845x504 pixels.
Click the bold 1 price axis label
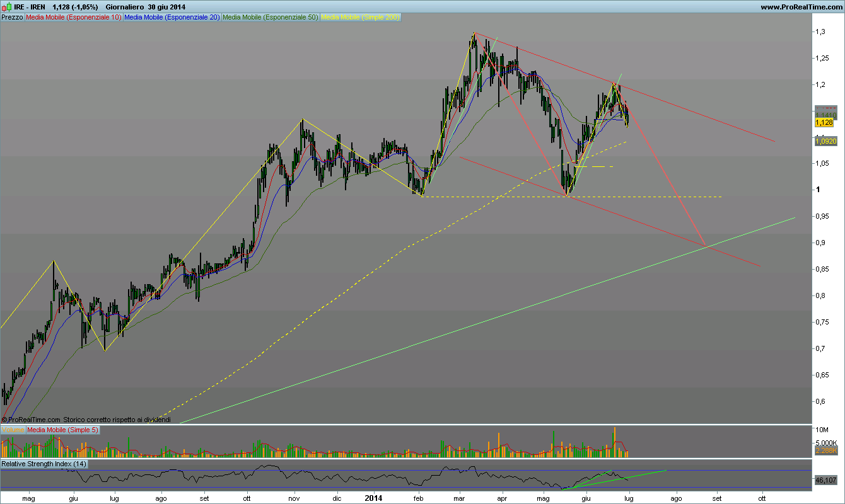(x=817, y=190)
